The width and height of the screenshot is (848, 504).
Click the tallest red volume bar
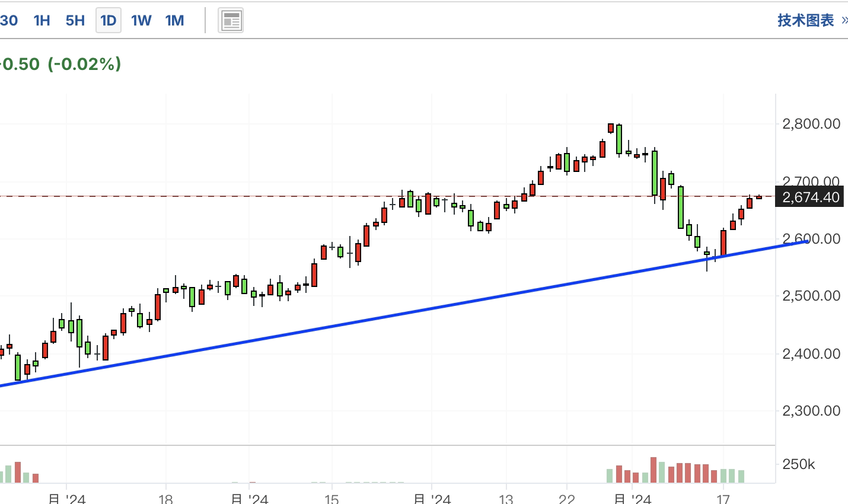pos(653,470)
